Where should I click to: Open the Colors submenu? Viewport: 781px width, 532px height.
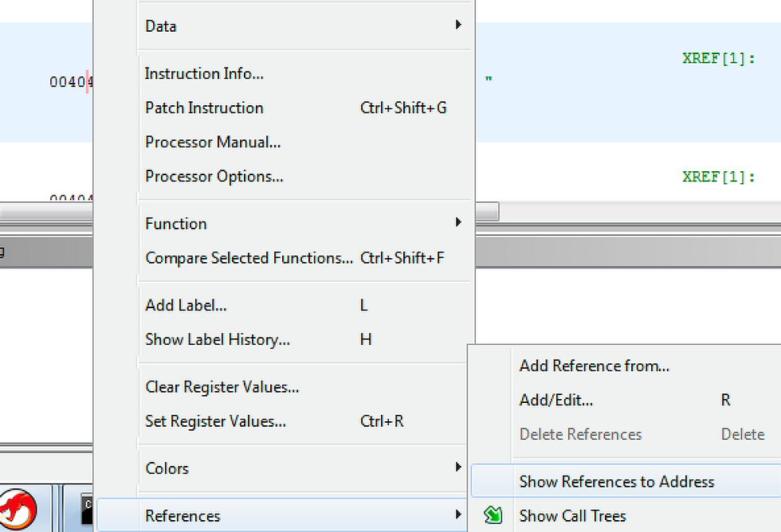[x=304, y=468]
